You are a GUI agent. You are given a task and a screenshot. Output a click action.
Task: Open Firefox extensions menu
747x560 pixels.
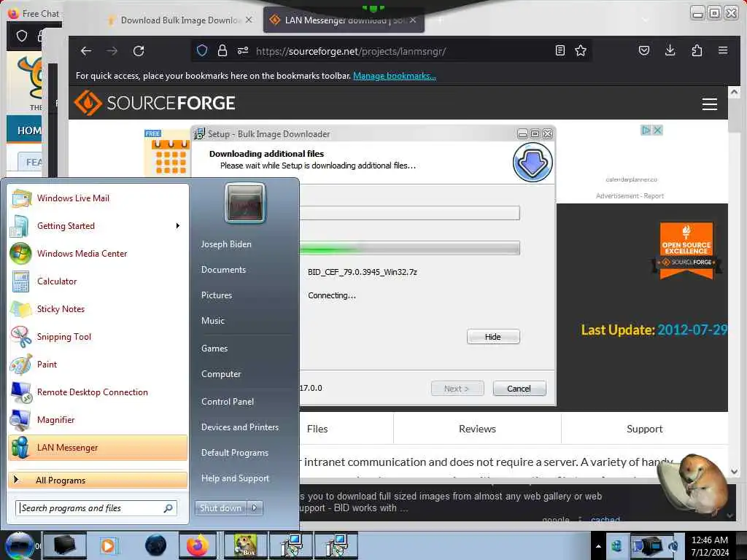(697, 50)
